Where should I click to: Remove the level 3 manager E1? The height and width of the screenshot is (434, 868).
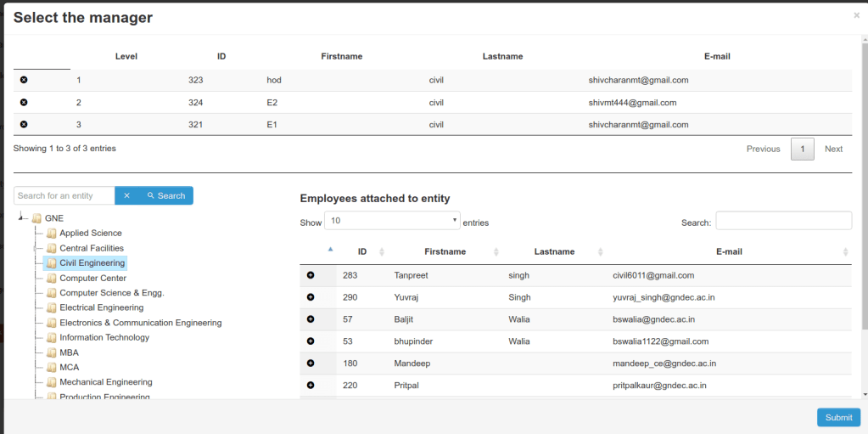pyautogui.click(x=24, y=124)
